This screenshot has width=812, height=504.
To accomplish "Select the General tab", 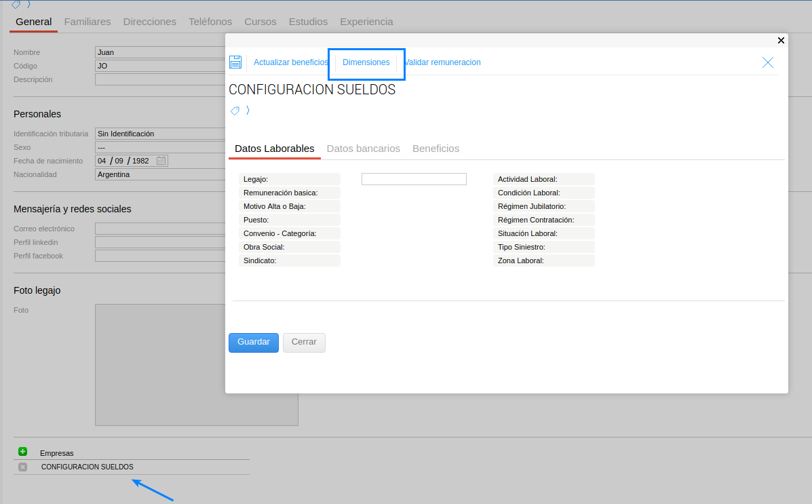I will click(34, 22).
